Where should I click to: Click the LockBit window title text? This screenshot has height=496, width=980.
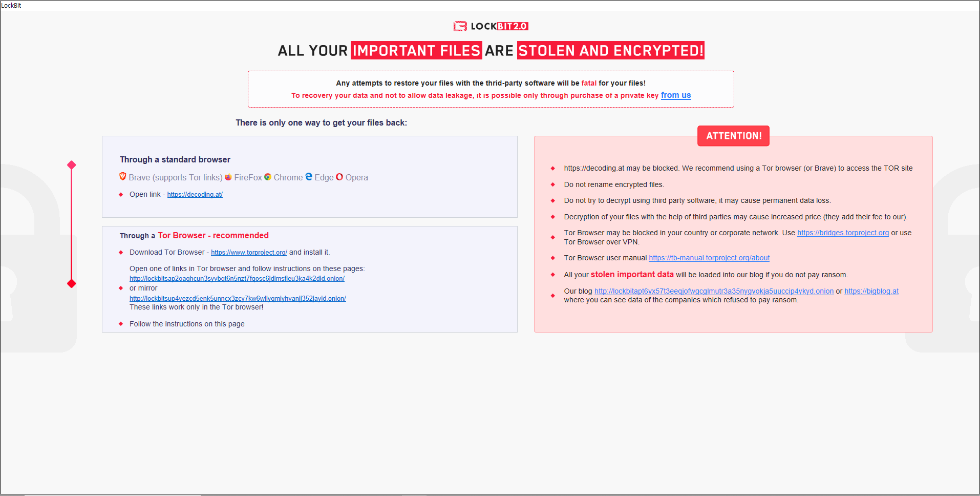(11, 5)
